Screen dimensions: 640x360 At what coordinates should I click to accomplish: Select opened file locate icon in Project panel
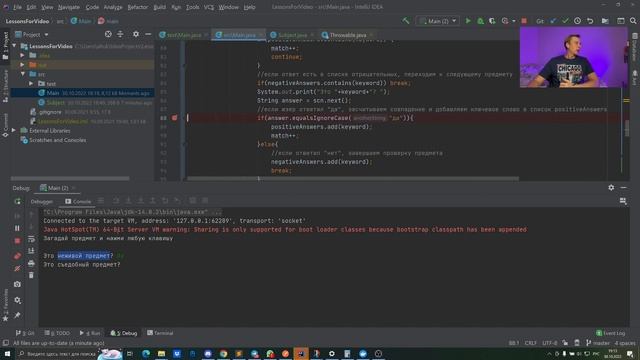pyautogui.click(x=108, y=34)
